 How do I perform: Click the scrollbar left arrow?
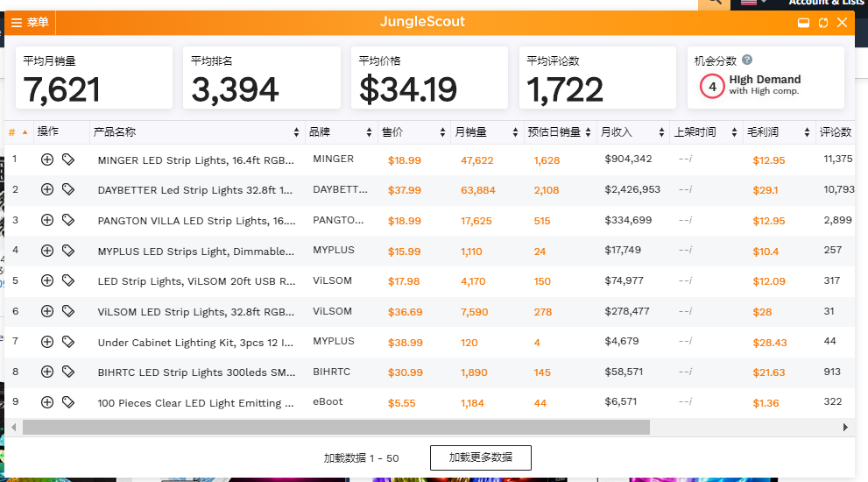13,427
